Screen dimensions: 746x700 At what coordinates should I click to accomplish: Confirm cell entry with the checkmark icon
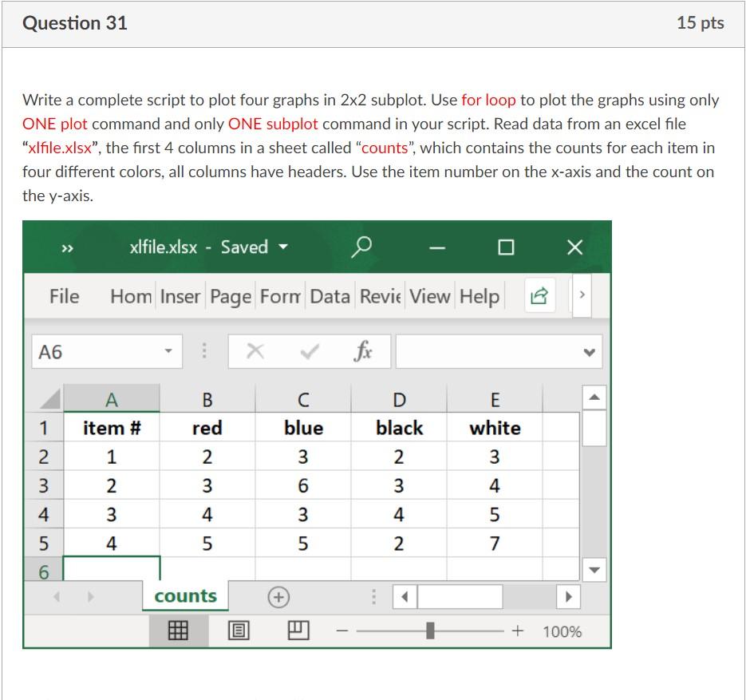[307, 350]
